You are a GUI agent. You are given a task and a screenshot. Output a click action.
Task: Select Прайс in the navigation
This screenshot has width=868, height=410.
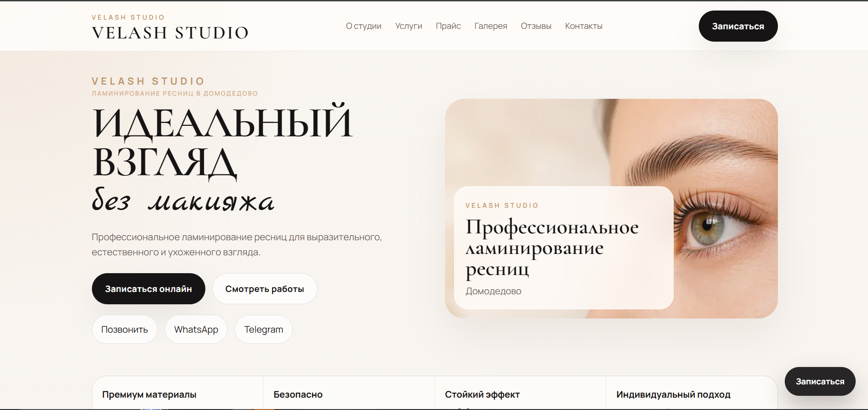(x=448, y=26)
